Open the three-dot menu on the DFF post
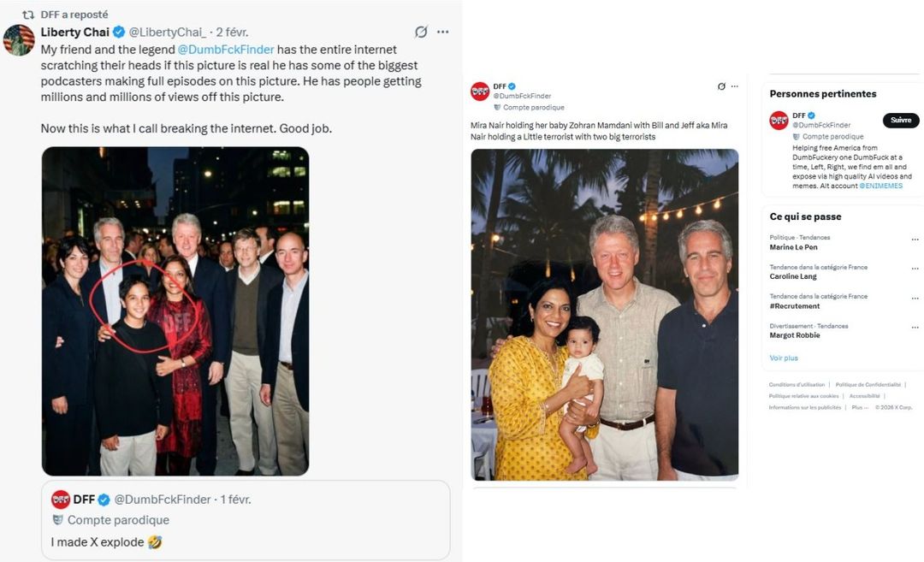This screenshot has width=924, height=562. (x=735, y=86)
